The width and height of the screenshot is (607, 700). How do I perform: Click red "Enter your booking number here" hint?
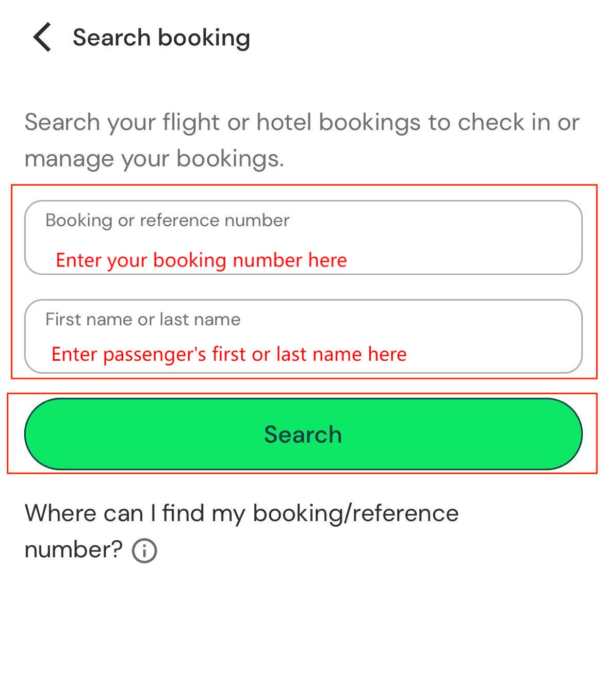click(x=201, y=260)
